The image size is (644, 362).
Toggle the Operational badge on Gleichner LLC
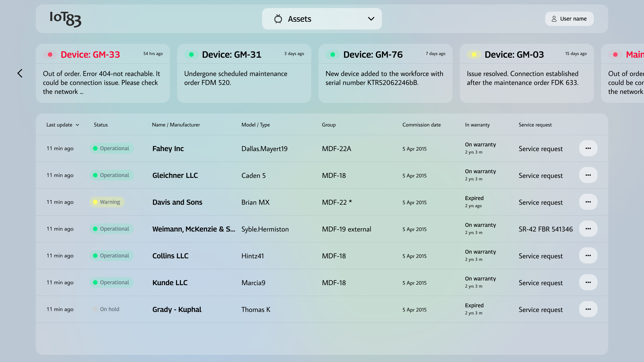[x=112, y=175]
